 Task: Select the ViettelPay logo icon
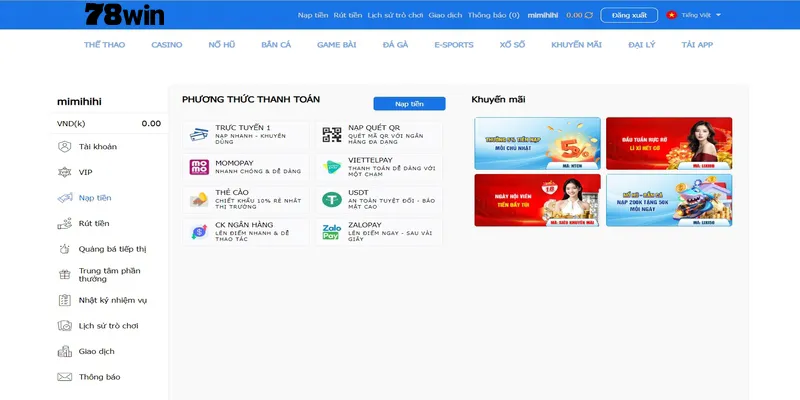(332, 167)
